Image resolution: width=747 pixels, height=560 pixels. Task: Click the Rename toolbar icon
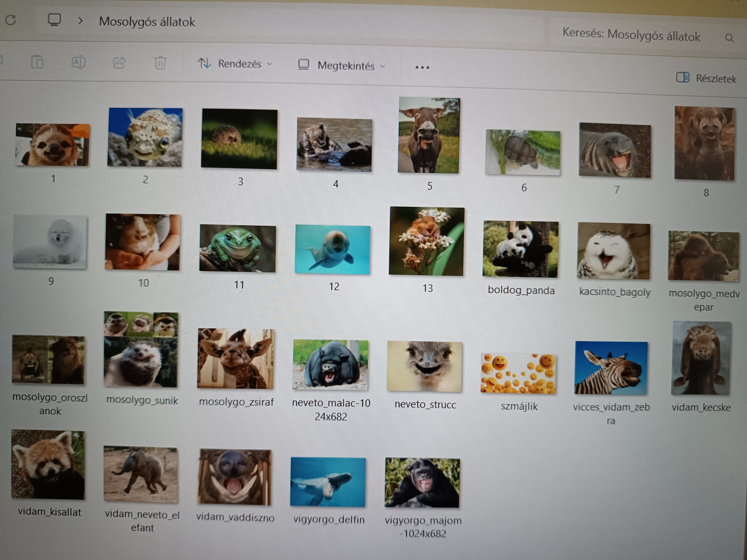click(x=78, y=62)
